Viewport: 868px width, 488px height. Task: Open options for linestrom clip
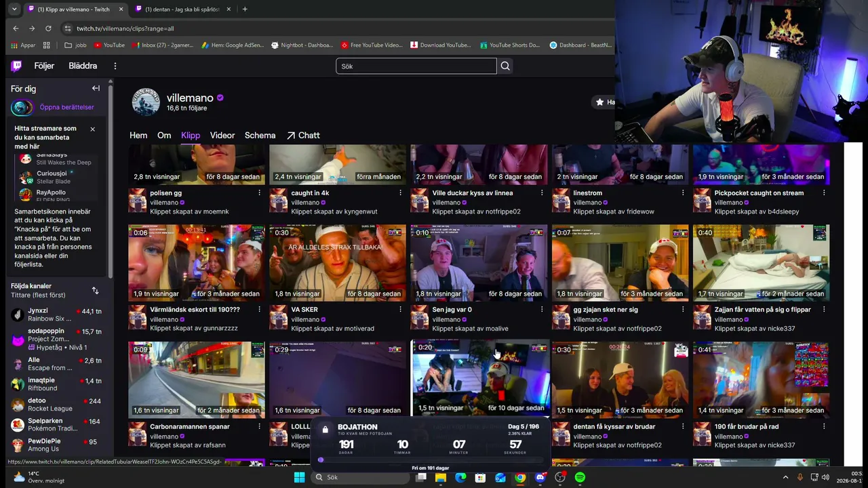tap(683, 193)
